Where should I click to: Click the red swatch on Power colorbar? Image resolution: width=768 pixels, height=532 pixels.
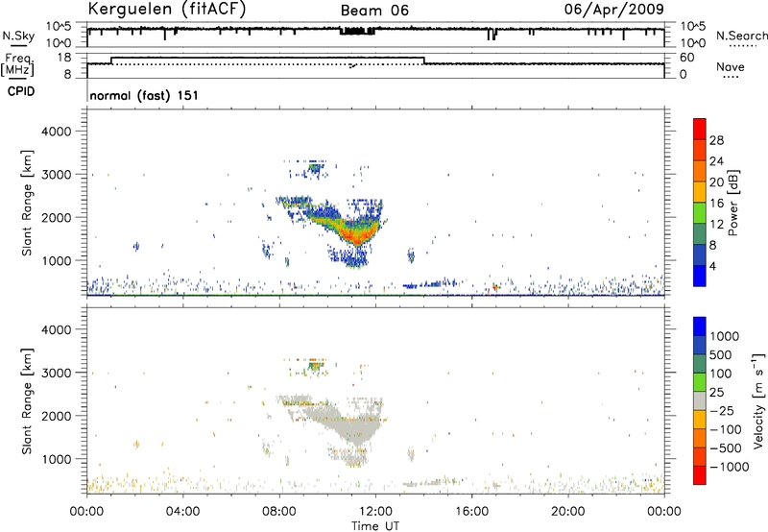(700, 129)
